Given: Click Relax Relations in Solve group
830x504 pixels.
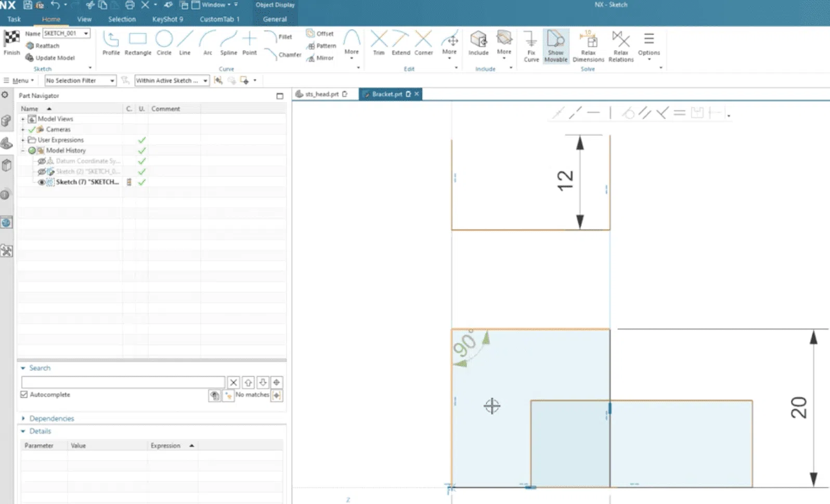Looking at the screenshot, I should 621,46.
